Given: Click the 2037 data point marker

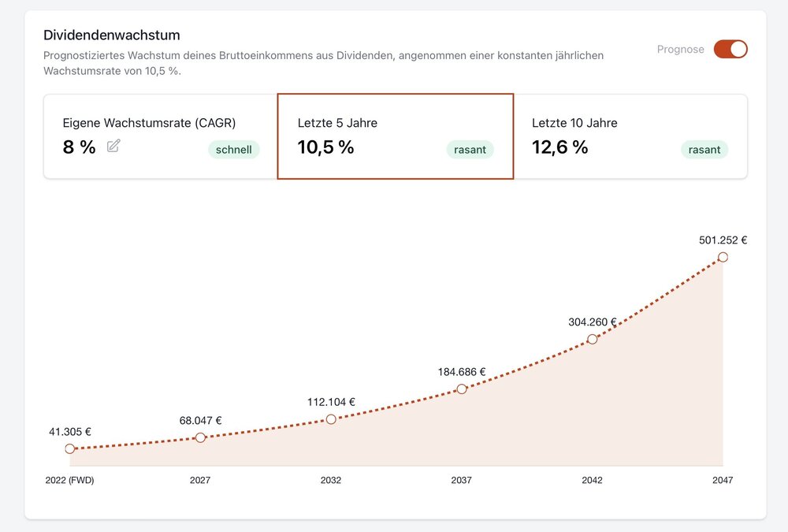Looking at the screenshot, I should (462, 389).
